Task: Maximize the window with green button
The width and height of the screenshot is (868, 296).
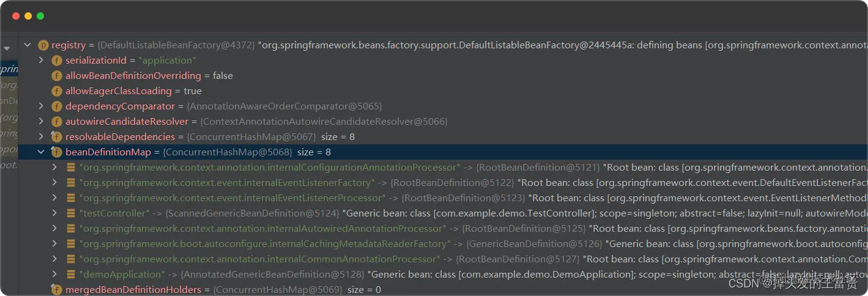Action: point(40,16)
